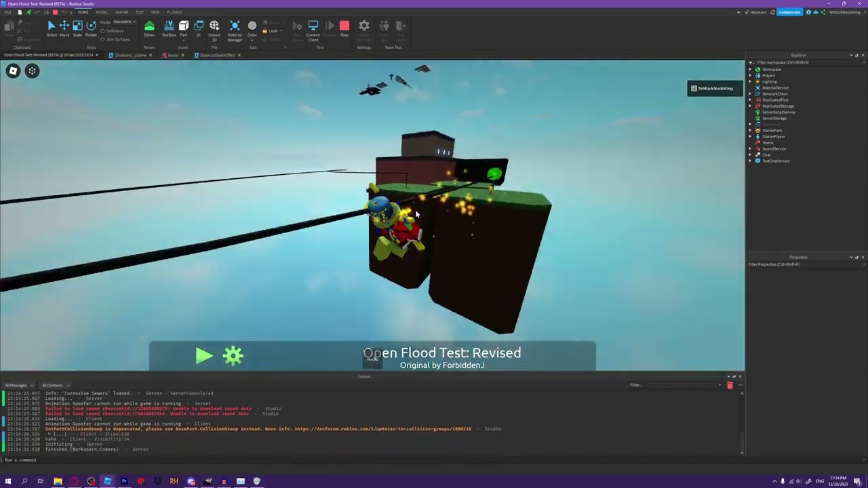Open the Mode Geometric dropdown
Viewport: 868px width, 488px height.
pyautogui.click(x=125, y=22)
